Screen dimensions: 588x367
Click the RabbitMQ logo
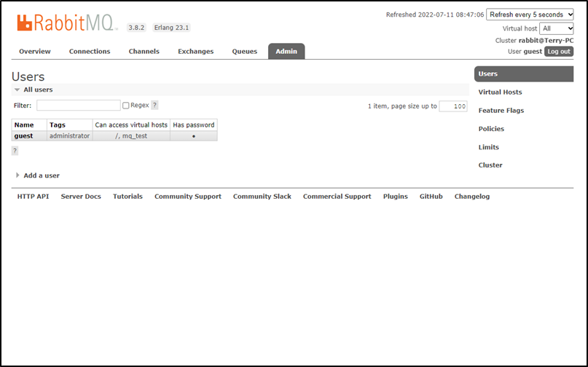[x=67, y=23]
